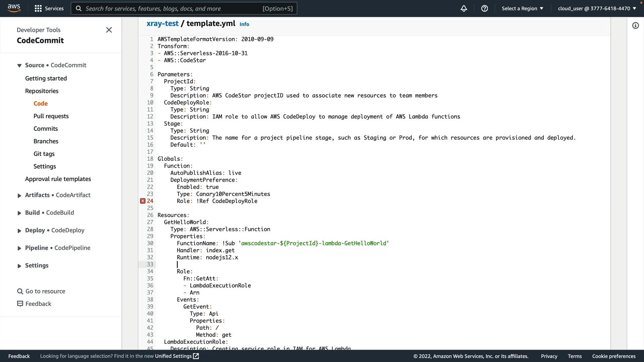
Task: Expand the Build CodeBuild section
Action: (19, 213)
